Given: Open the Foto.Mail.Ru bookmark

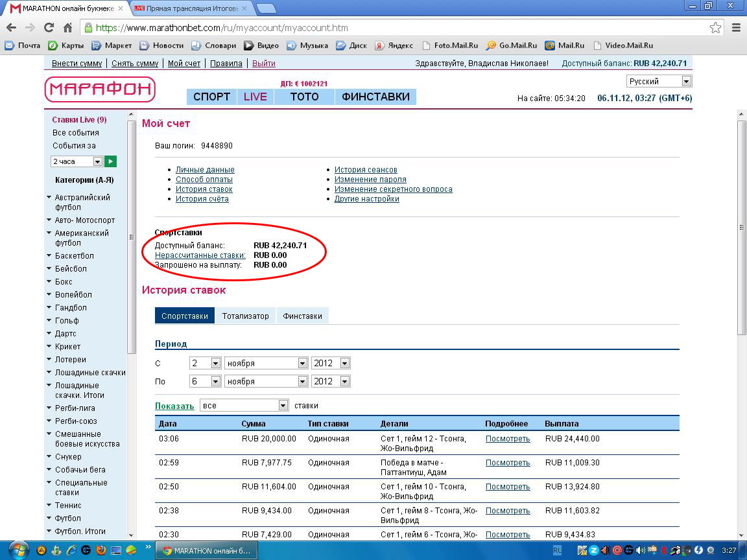Looking at the screenshot, I should point(450,45).
